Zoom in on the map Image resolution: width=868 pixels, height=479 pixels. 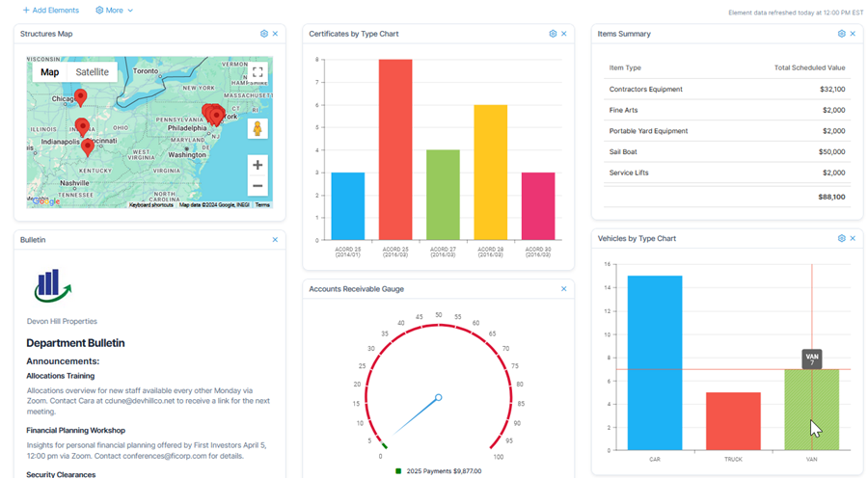pyautogui.click(x=258, y=165)
